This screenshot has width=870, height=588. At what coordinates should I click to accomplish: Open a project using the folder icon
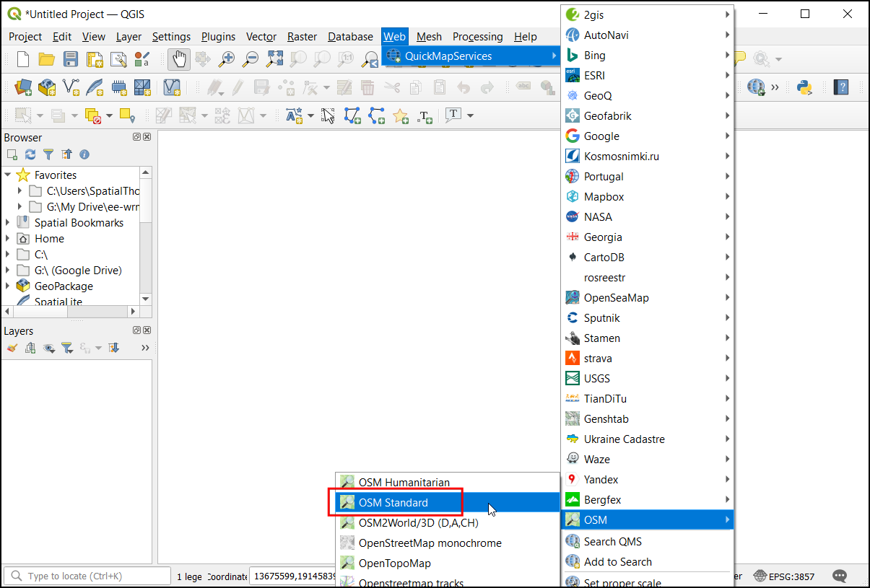47,59
